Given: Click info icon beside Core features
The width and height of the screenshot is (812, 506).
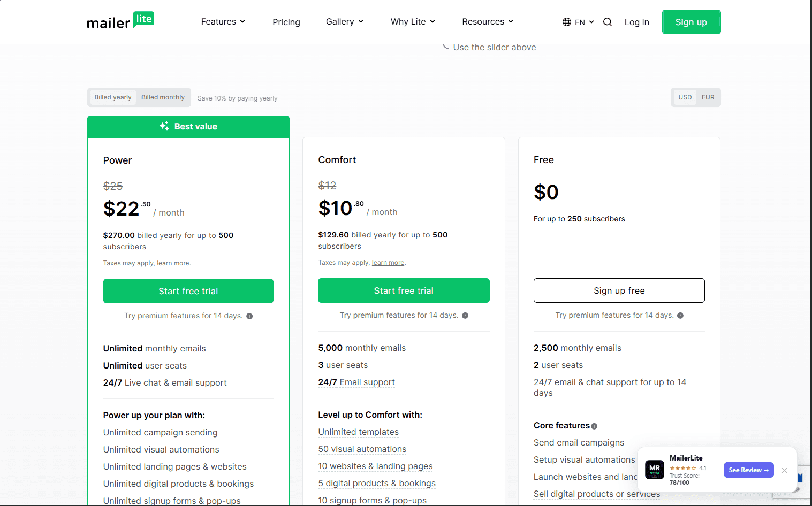Looking at the screenshot, I should [594, 426].
